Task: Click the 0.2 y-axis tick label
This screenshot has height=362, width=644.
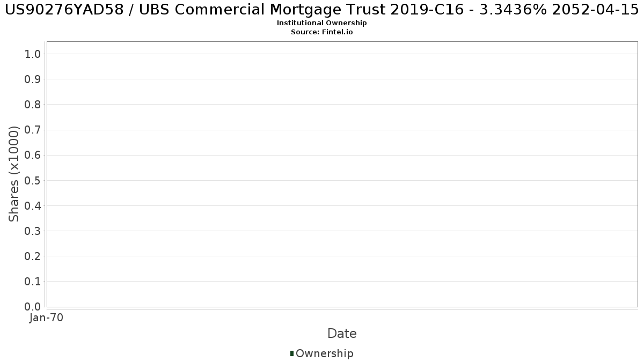Action: (33, 256)
